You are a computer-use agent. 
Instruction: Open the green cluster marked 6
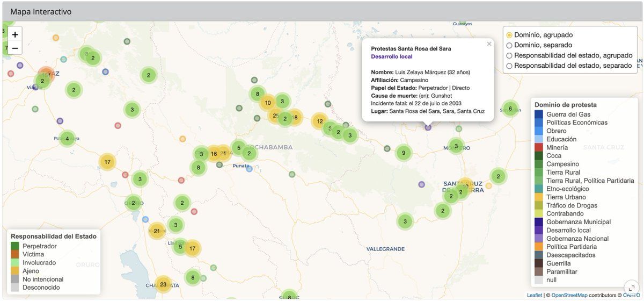[510, 109]
